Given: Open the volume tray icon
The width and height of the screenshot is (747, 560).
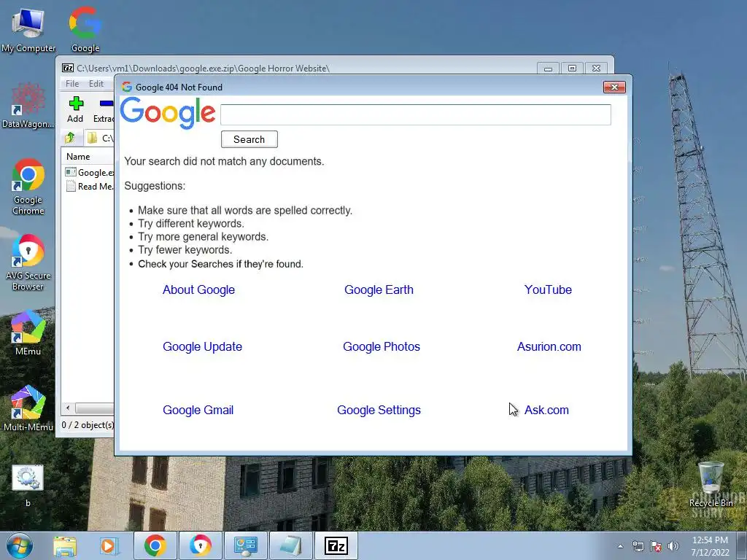Looking at the screenshot, I should (x=673, y=546).
